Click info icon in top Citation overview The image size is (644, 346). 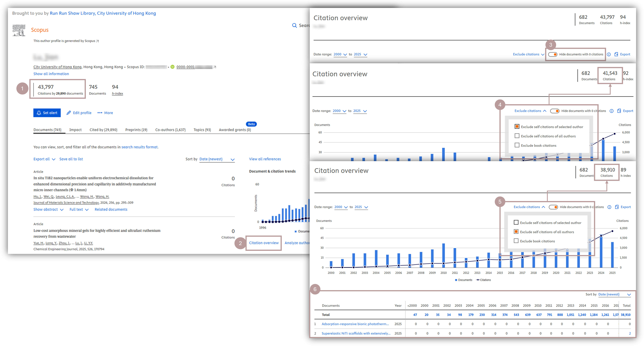[609, 54]
